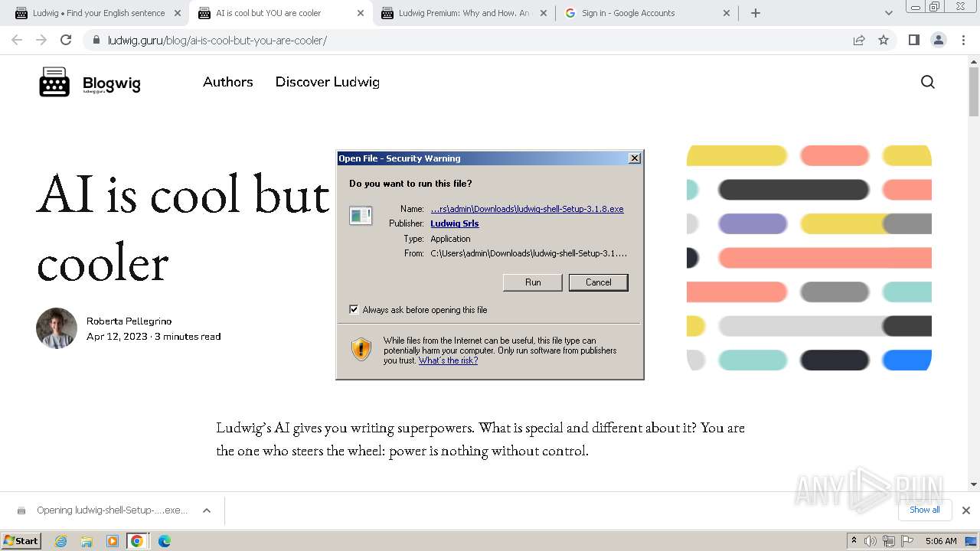
Task: Click the volume speaker tray icon
Action: pos(871,541)
